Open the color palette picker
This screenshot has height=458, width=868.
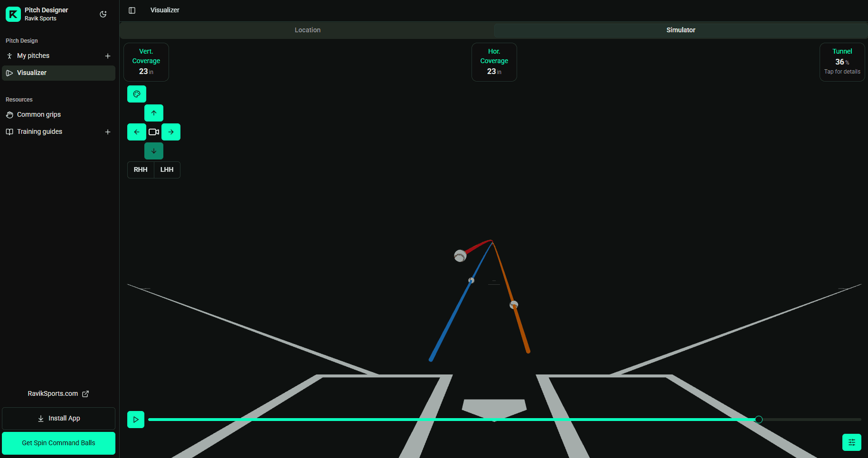(x=136, y=93)
